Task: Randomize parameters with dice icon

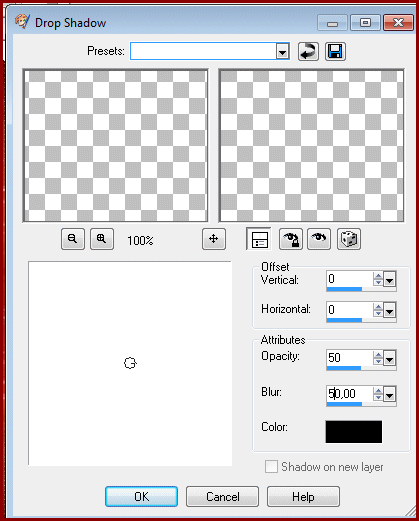Action: pos(349,239)
